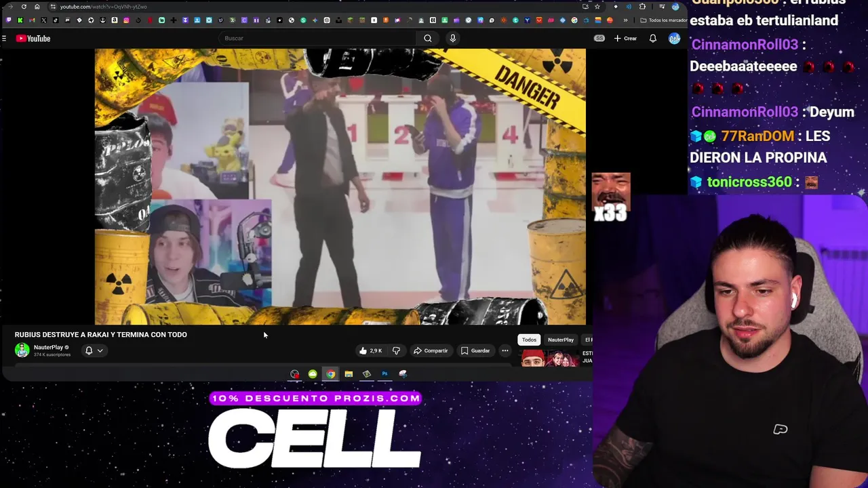
Task: Go to the browser home page icon
Action: [x=37, y=7]
